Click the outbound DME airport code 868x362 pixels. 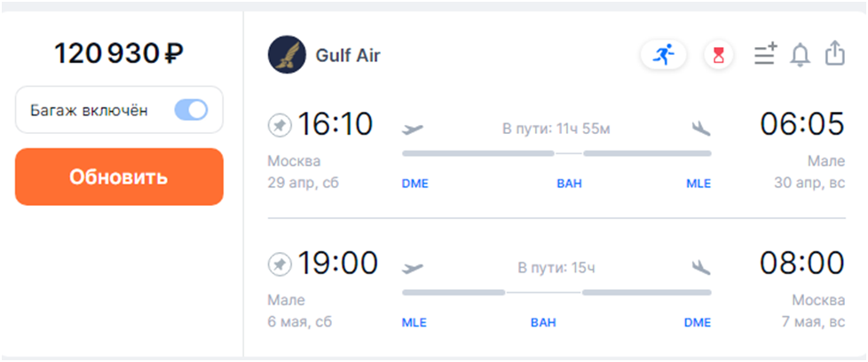(x=414, y=184)
